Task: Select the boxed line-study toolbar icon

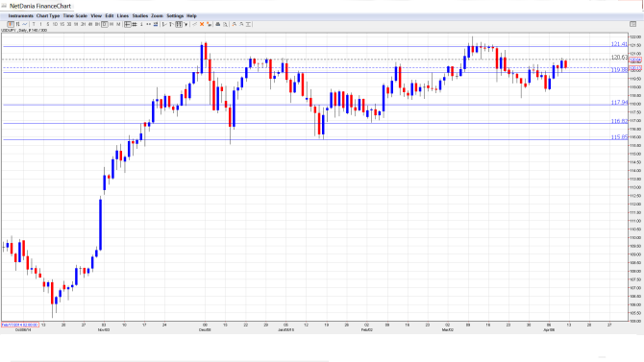Action: point(179,24)
